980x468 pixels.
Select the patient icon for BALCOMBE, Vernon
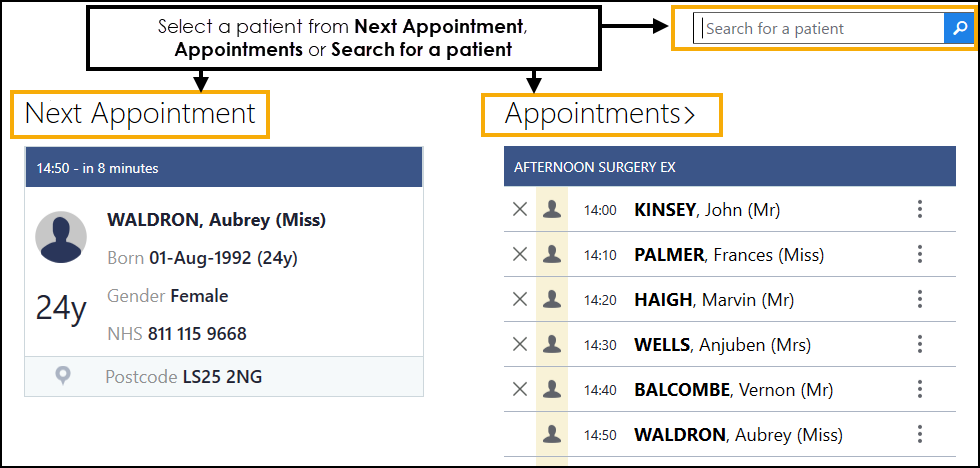click(x=551, y=389)
